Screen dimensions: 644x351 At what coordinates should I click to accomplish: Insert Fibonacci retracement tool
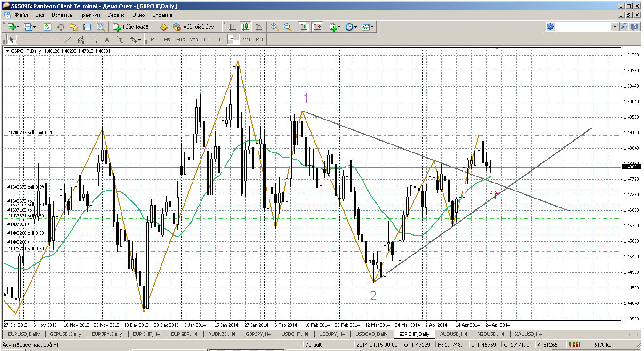94,40
